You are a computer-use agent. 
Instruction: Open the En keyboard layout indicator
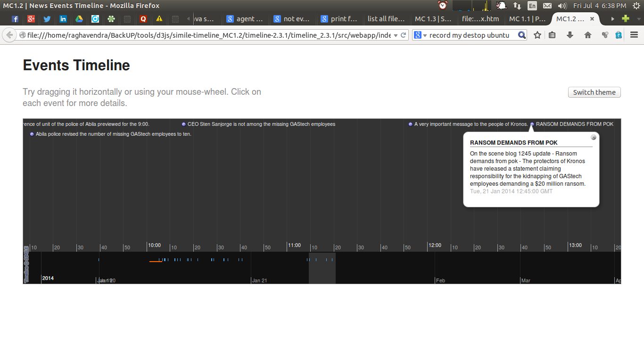tap(532, 6)
